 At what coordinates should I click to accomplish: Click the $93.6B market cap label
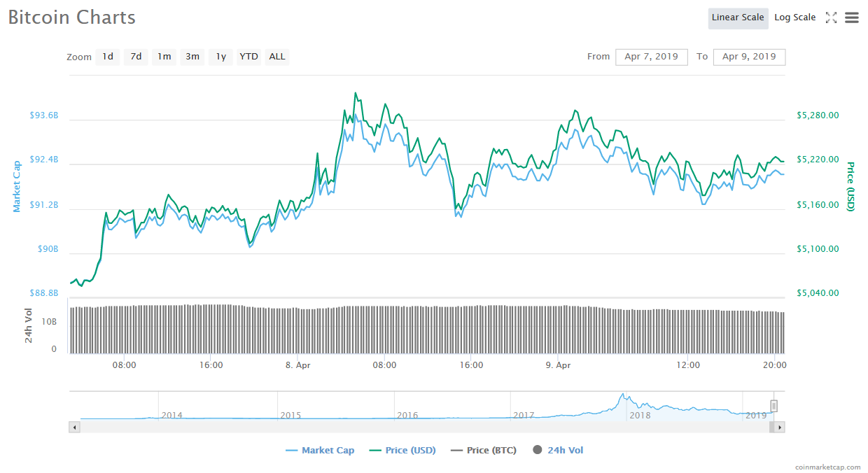tap(44, 115)
